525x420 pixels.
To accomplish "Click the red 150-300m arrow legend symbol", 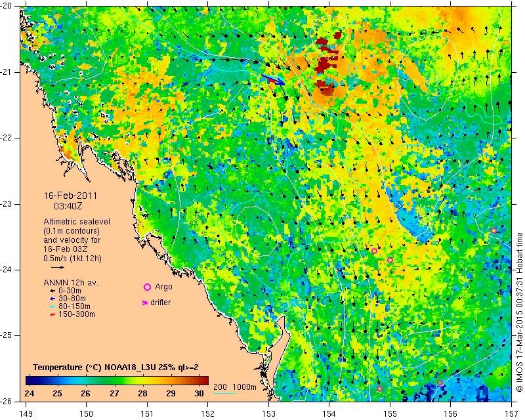I will click(52, 314).
